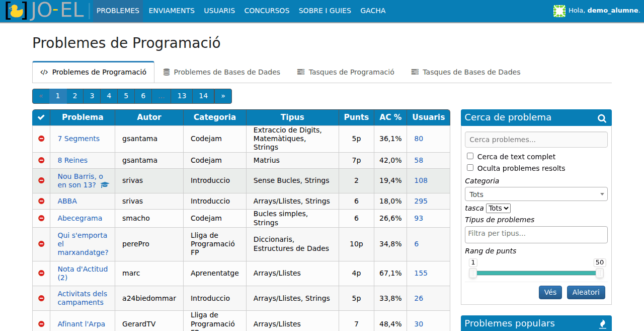
Task: Click the Aleatori button
Action: pyautogui.click(x=586, y=292)
